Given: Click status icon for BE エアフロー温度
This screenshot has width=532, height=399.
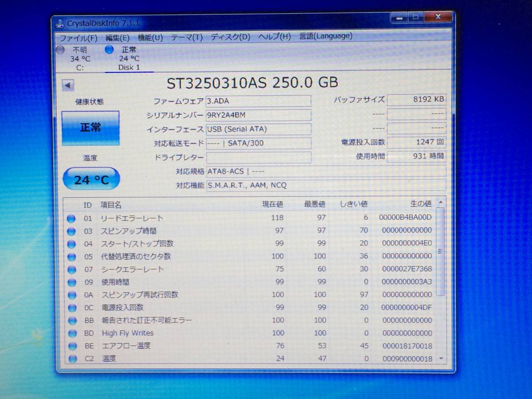Looking at the screenshot, I should (72, 346).
